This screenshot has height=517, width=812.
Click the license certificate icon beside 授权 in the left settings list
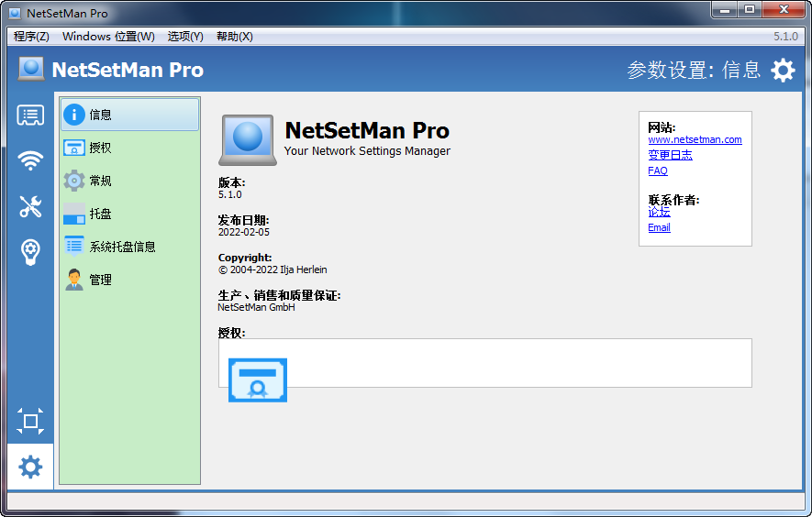[x=74, y=148]
